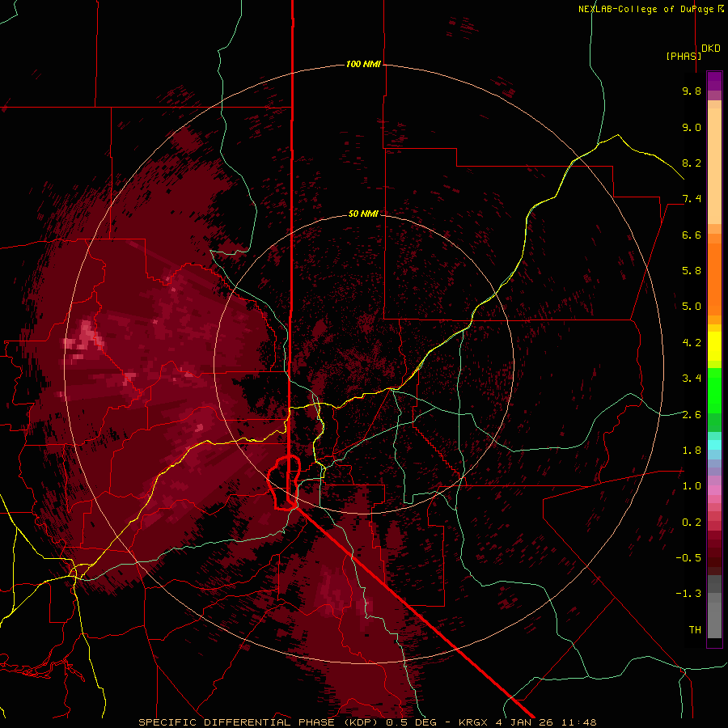The image size is (728, 728).
Task: Click the 5.0 value on color scale
Action: point(692,307)
